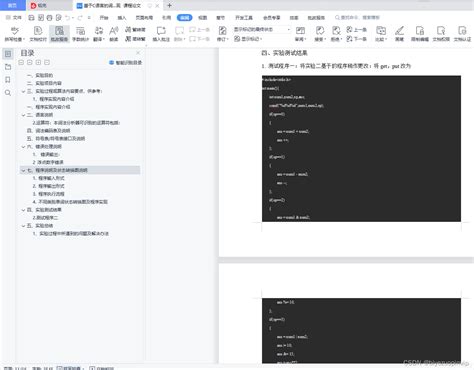Open the File (文件) menu

pyautogui.click(x=14, y=17)
